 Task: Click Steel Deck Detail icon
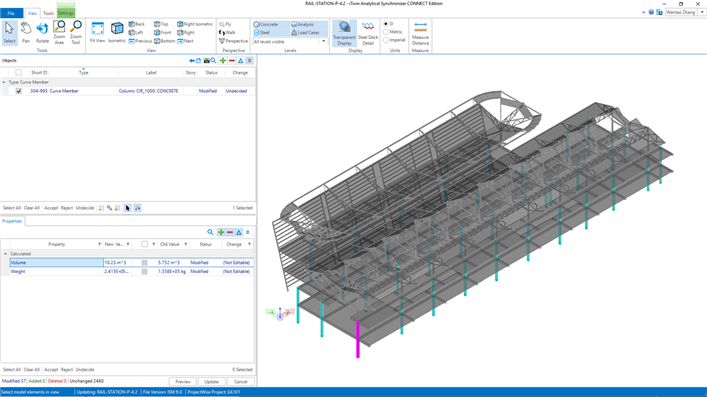pyautogui.click(x=368, y=33)
